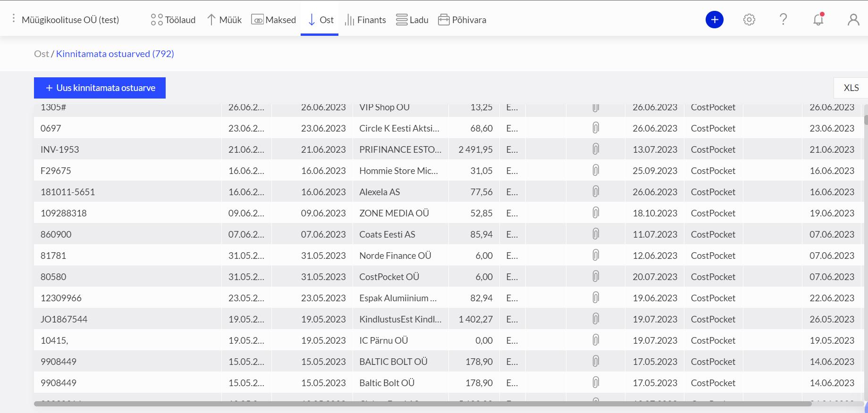Click date 25.09.2023 in F29675 row
The width and height of the screenshot is (868, 413).
pos(655,171)
